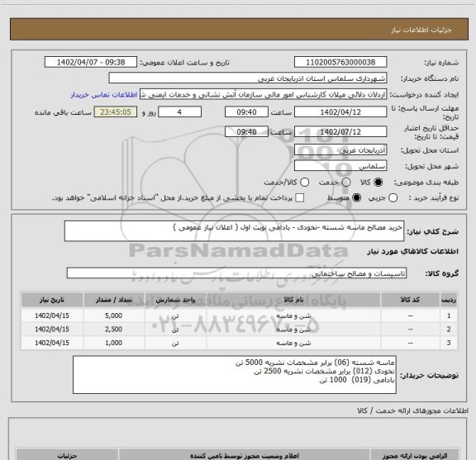This screenshot has width=476, height=460.
Task: Select the کالا/خدمت radio option
Action: pyautogui.click(x=304, y=183)
